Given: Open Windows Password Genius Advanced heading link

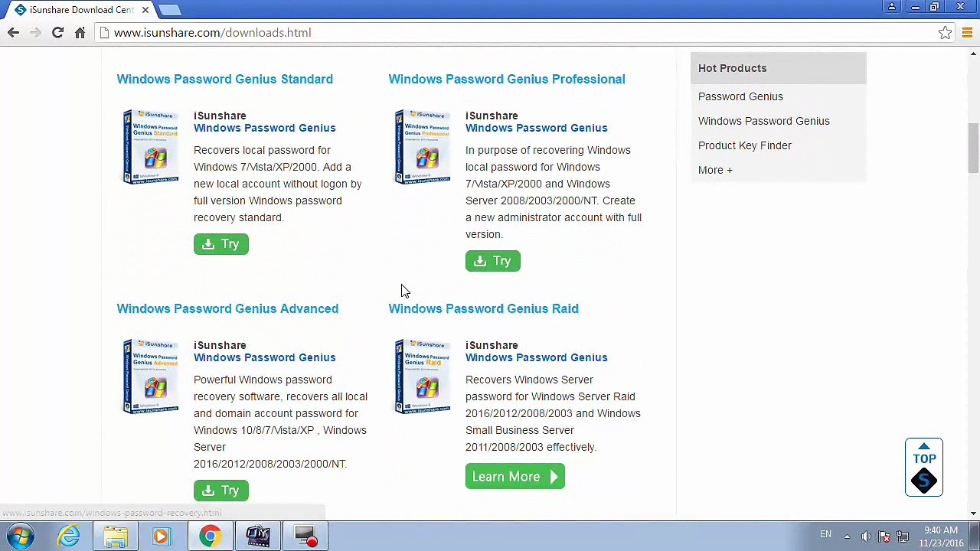Looking at the screenshot, I should (x=227, y=308).
